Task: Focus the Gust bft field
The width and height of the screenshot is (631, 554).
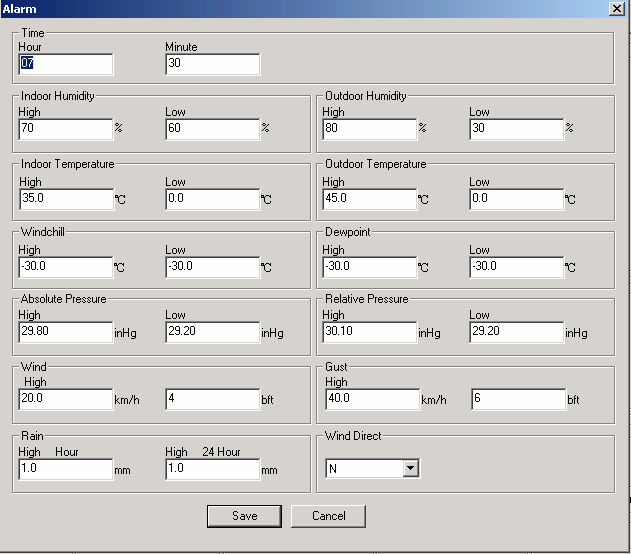Action: point(519,399)
